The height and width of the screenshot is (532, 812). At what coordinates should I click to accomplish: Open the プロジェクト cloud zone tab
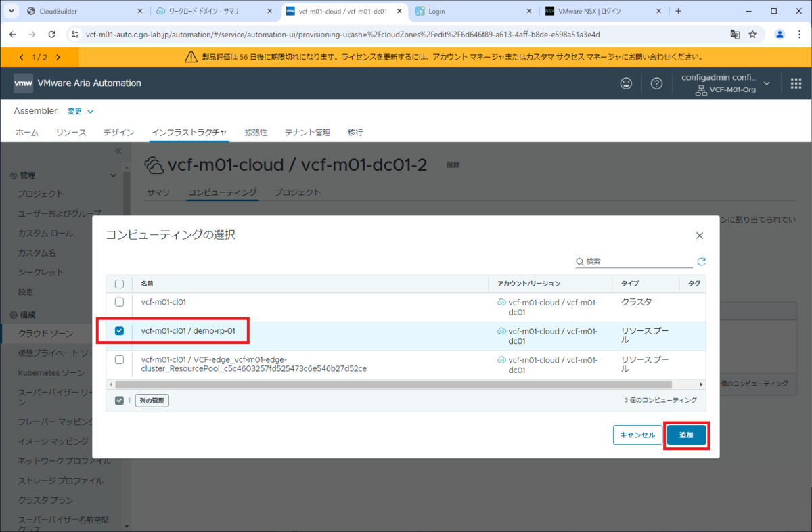tap(297, 192)
